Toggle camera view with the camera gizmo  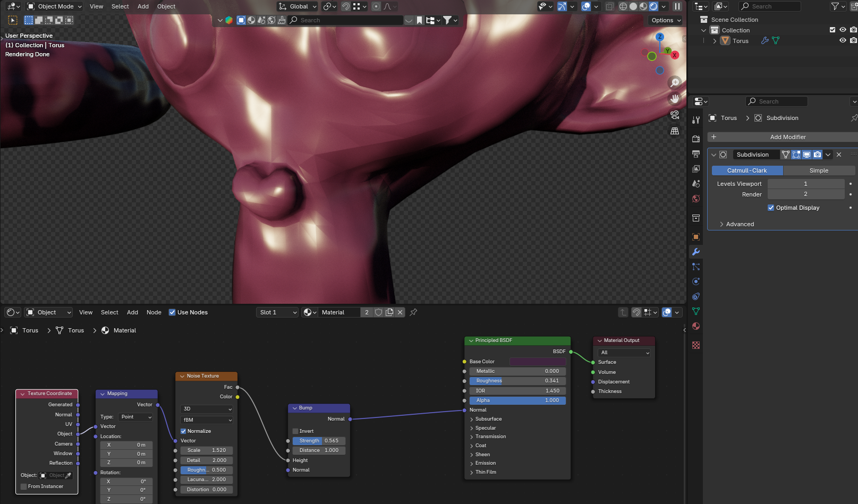[675, 115]
